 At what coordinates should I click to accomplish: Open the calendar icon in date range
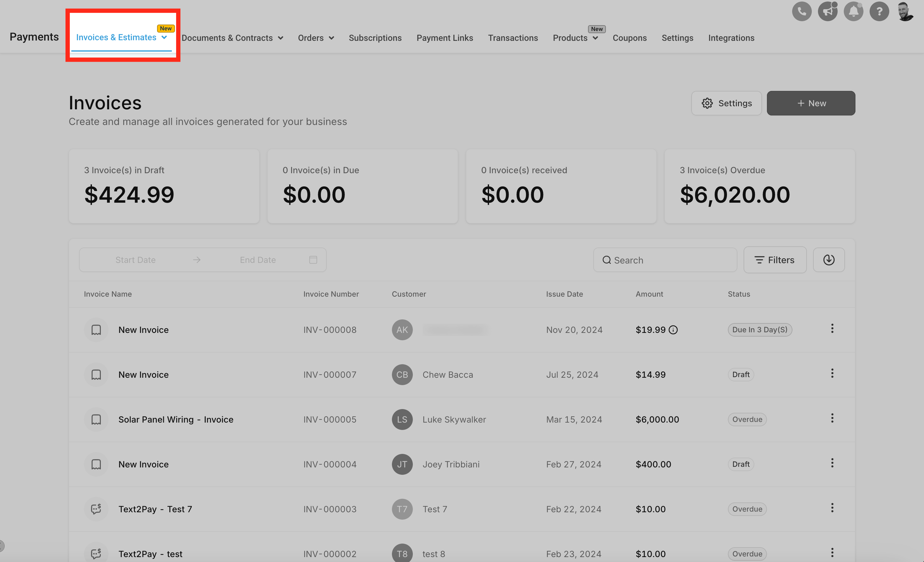(313, 260)
